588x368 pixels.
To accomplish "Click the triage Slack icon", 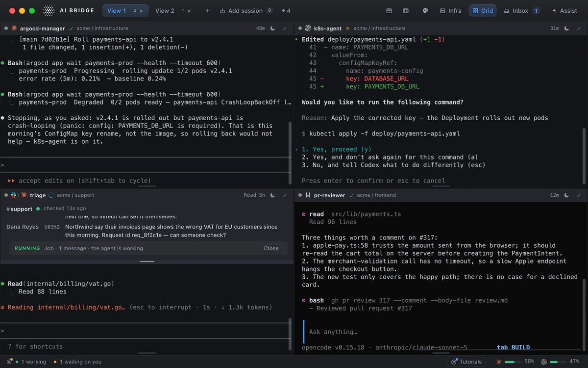I will 14,195.
